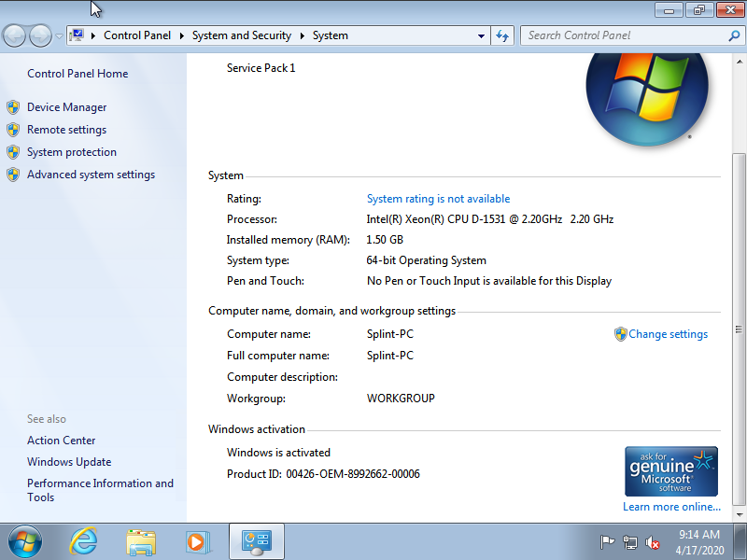Click the network tray icon
The width and height of the screenshot is (747, 560).
pyautogui.click(x=629, y=542)
